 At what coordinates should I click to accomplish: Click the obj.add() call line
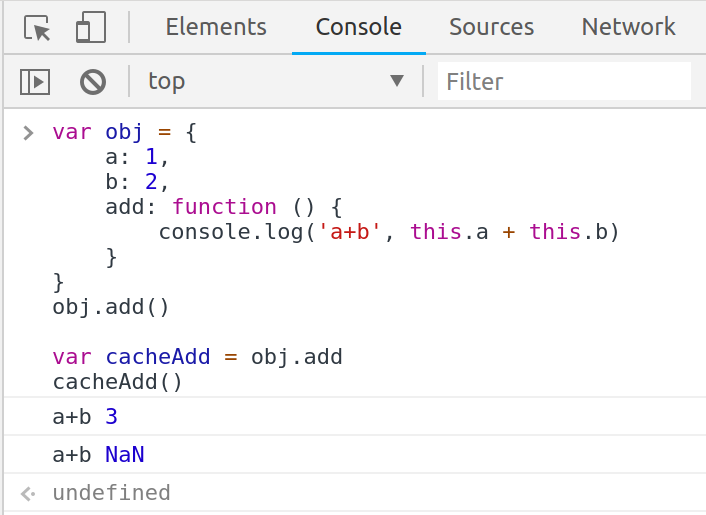(111, 307)
